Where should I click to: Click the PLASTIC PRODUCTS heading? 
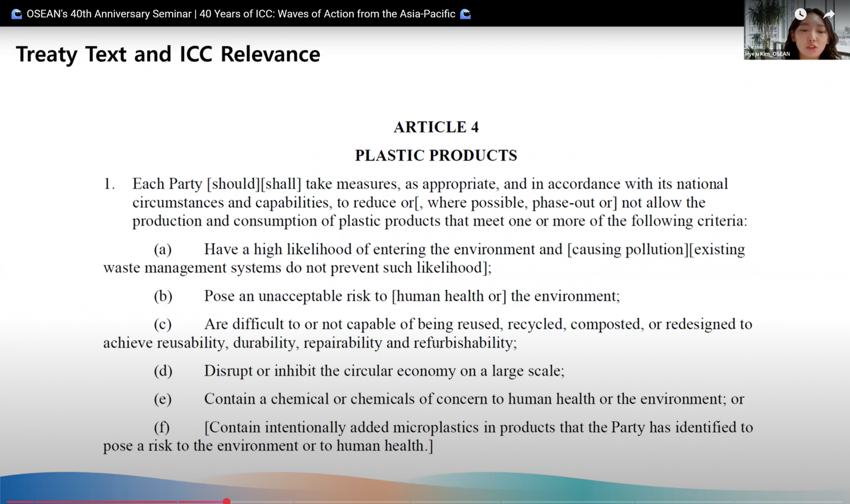pyautogui.click(x=436, y=155)
